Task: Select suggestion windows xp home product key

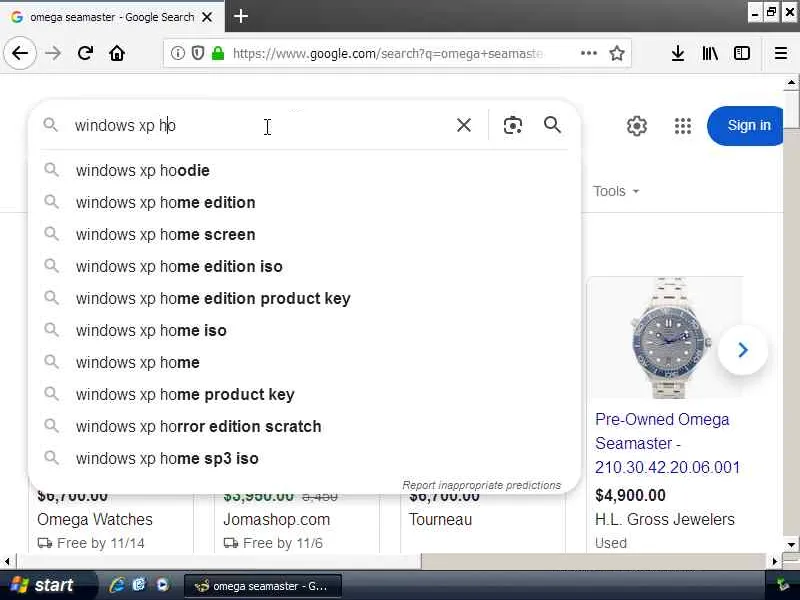Action: tap(304, 394)
